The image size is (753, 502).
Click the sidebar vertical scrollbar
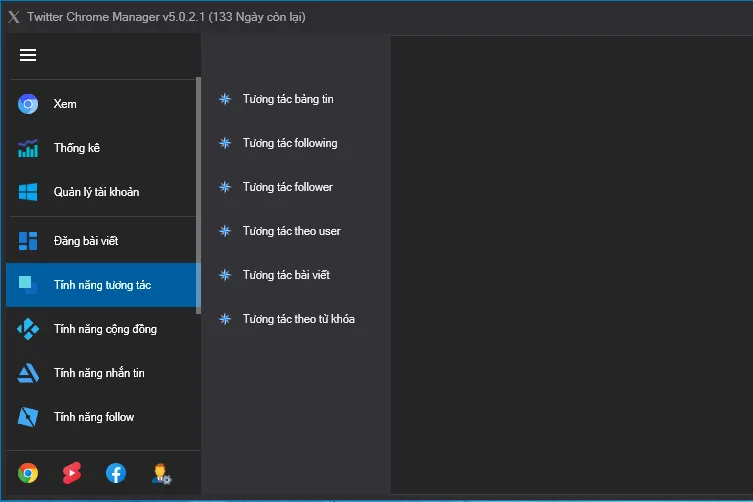pyautogui.click(x=198, y=196)
